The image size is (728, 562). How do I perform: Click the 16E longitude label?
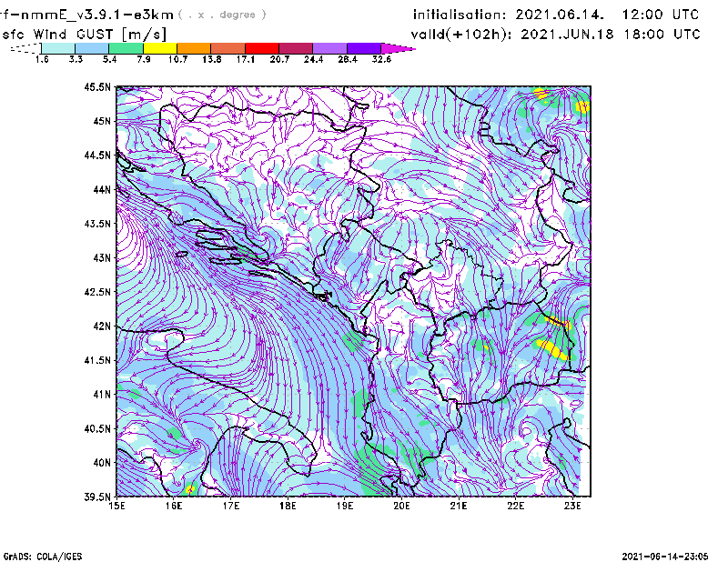click(x=174, y=506)
